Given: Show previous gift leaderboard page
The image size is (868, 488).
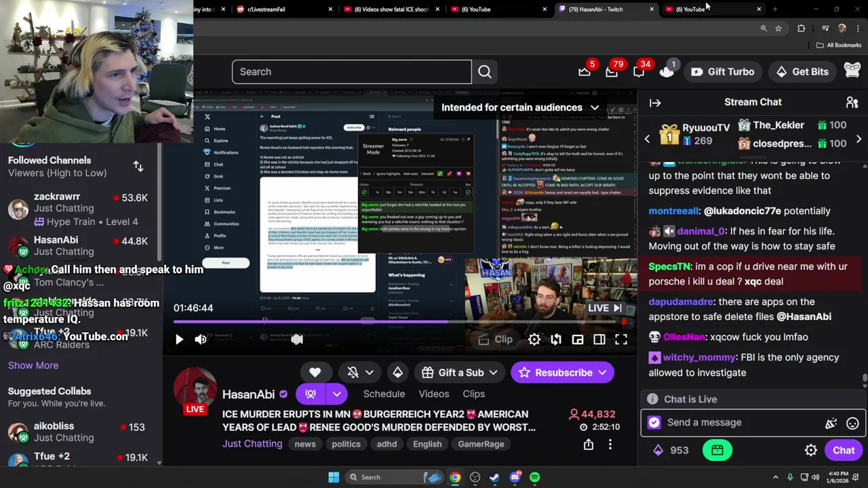Looking at the screenshot, I should click(x=647, y=139).
